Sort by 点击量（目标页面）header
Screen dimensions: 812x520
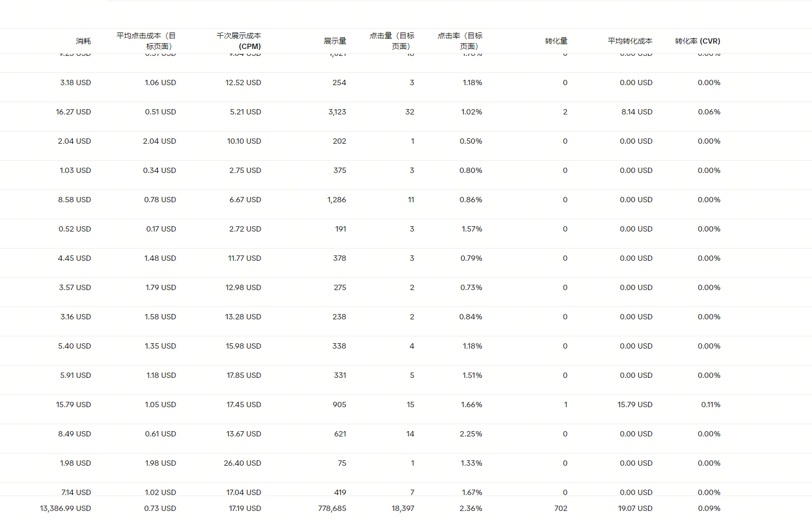coord(392,41)
